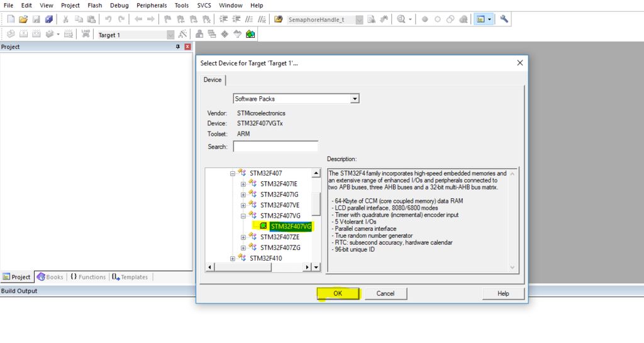Screen dimensions: 644x343
Task: Click the Copy toolbar icon
Action: point(79,20)
